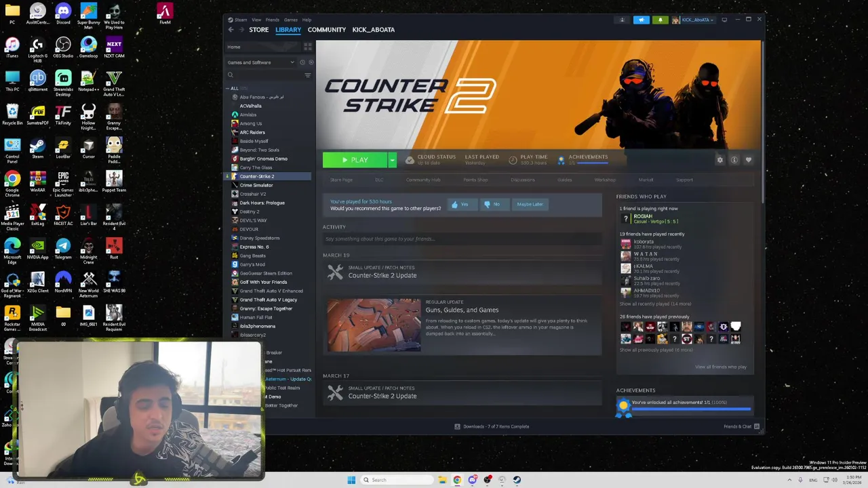
Task: Select Destiny 2 in the library list
Action: click(249, 211)
